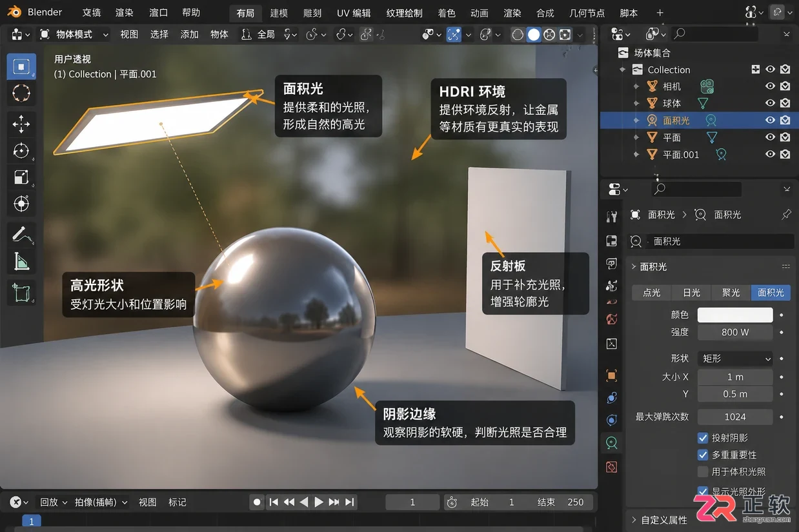Collapse the 面积光 light panel

(649, 266)
